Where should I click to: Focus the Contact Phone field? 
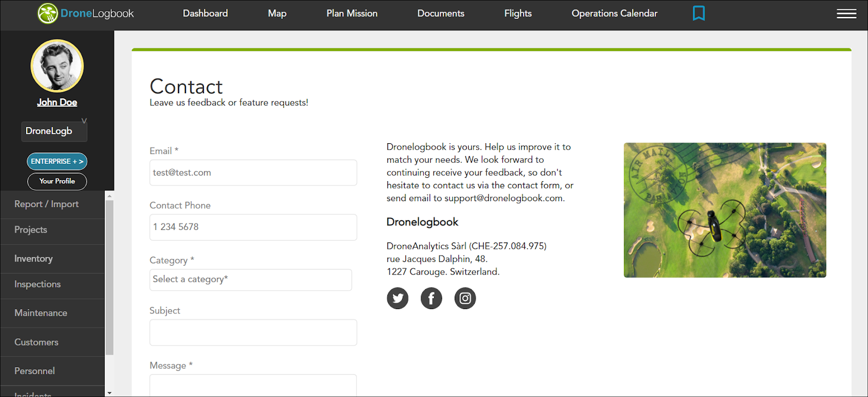253,227
